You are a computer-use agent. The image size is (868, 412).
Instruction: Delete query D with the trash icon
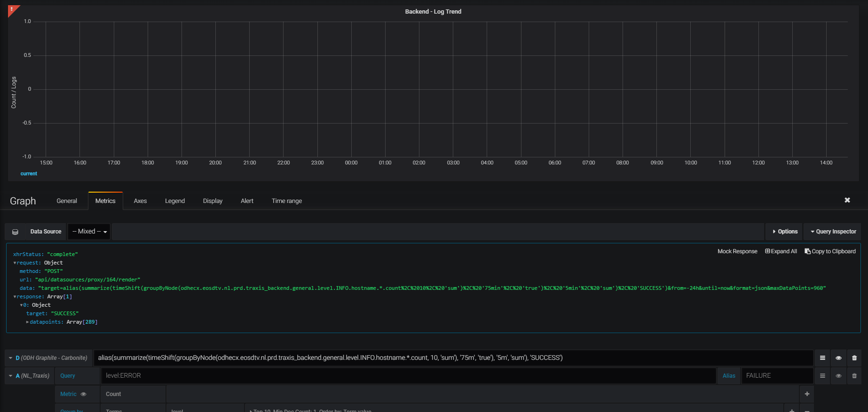coord(854,358)
